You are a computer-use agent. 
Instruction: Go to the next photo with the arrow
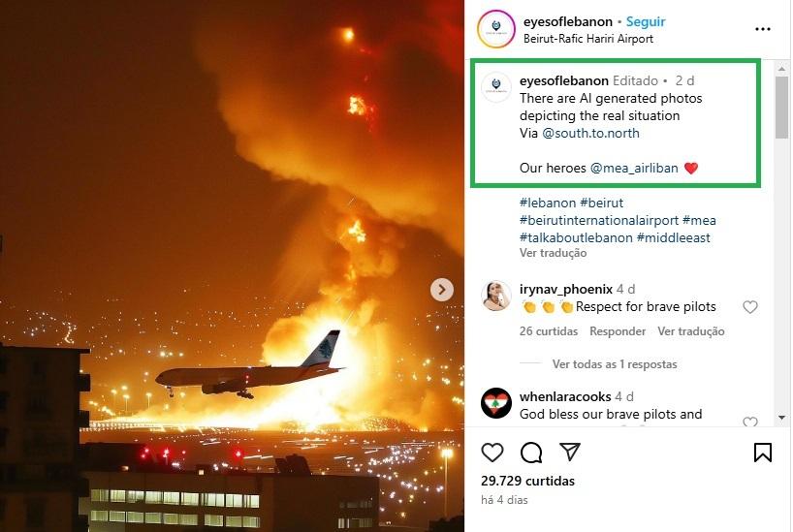click(442, 290)
